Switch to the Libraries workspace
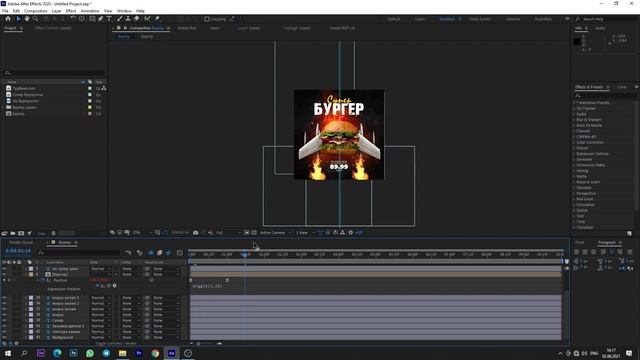Screen dimensions: 640x360 click(x=513, y=19)
